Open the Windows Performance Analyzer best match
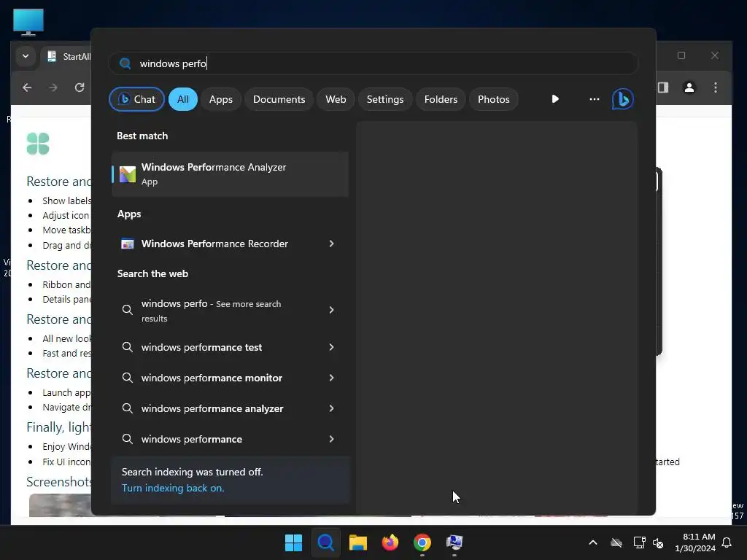Screen dimensions: 747x560 [x=230, y=174]
